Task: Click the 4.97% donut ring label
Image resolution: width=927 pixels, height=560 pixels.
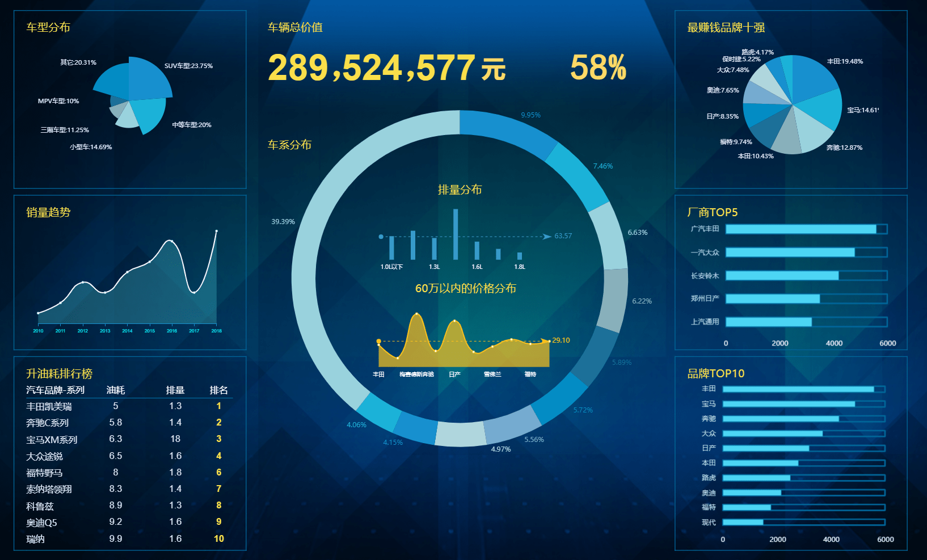Action: click(501, 449)
